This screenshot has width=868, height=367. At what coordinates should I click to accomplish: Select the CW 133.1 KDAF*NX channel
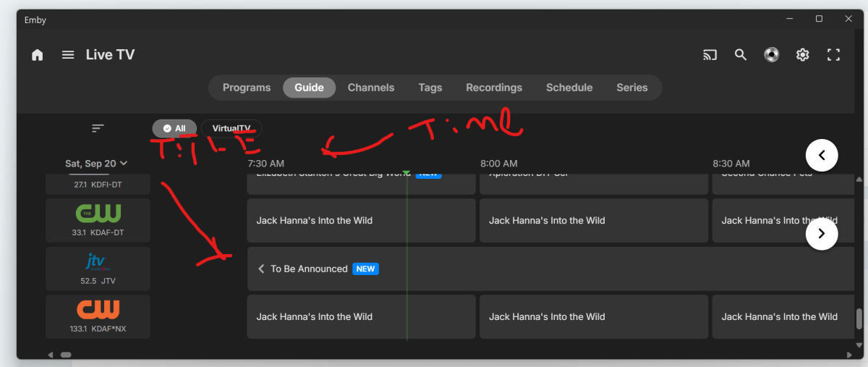(98, 316)
